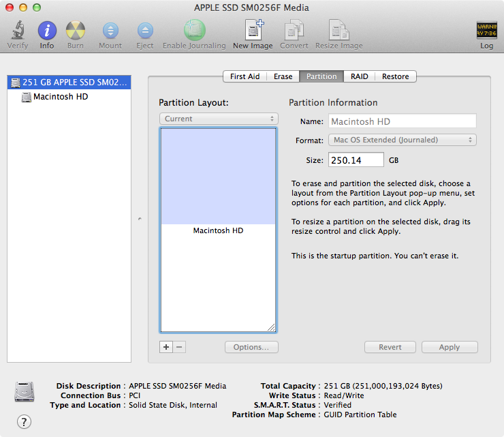Screen dimensions: 504x437
Task: Click the Options... button
Action: tap(251, 347)
